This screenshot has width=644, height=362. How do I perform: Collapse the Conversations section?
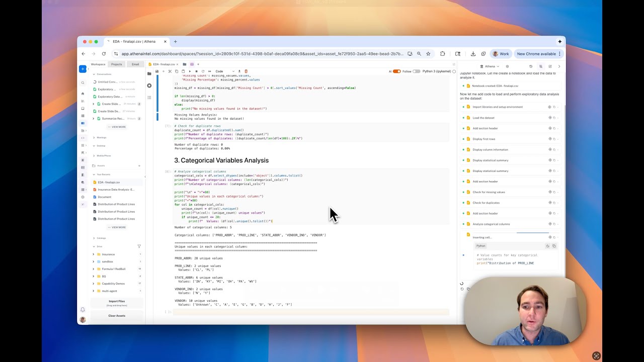94,74
